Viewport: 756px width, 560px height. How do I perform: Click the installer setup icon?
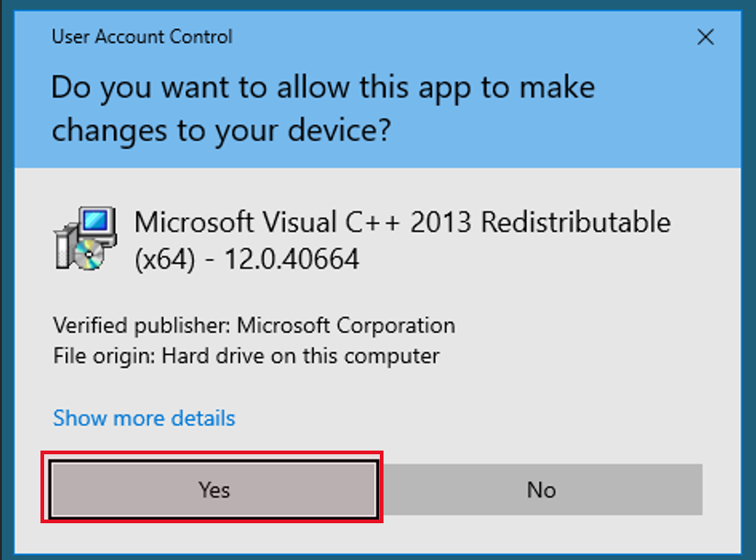tap(86, 238)
